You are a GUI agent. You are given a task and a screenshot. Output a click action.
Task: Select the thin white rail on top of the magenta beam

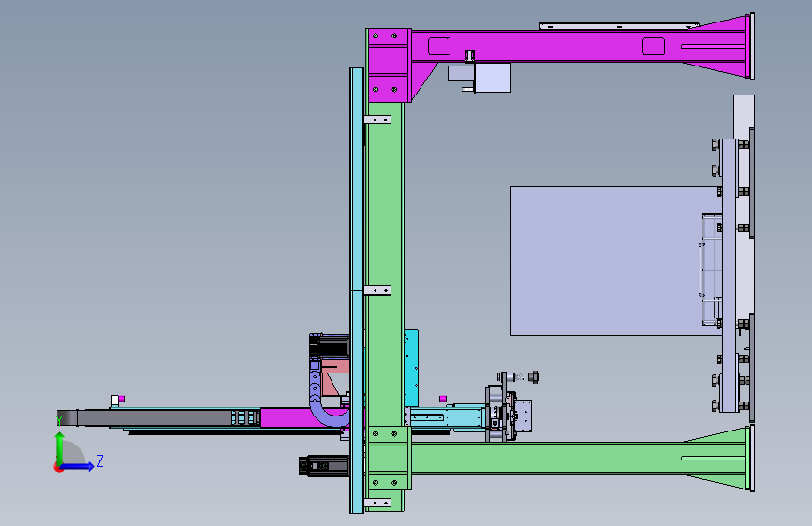click(619, 26)
